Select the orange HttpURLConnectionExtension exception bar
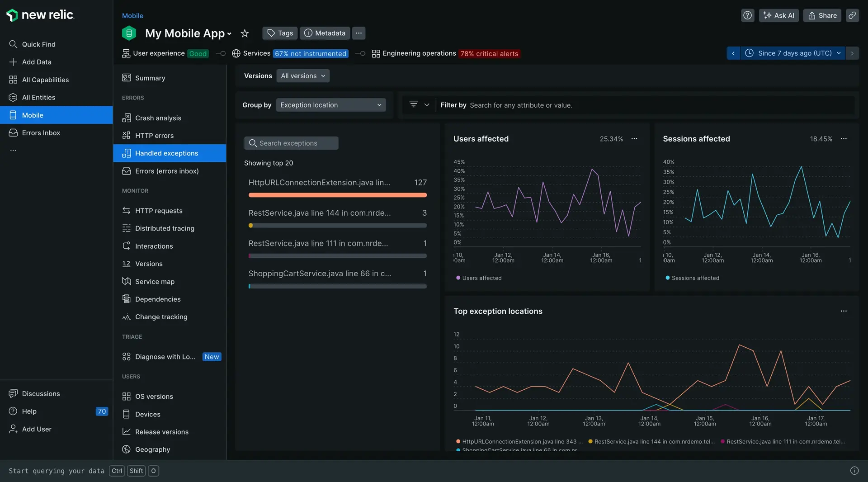This screenshot has height=482, width=868. click(337, 195)
